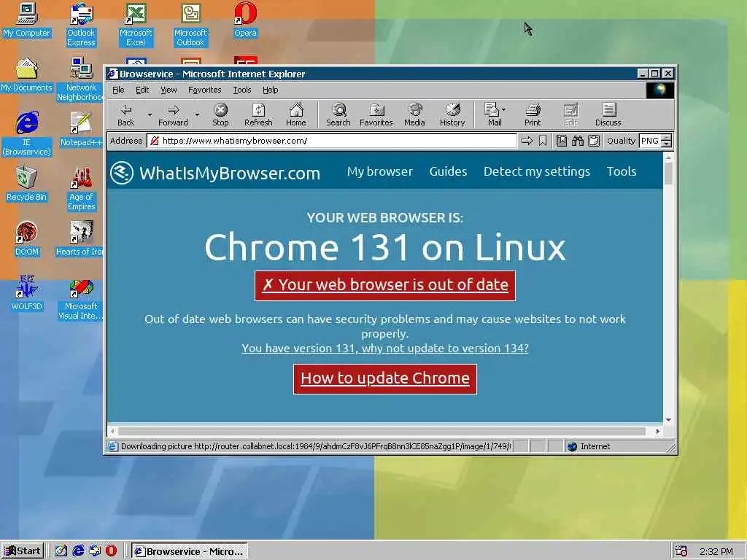Click the system tray icon beside the clock
This screenshot has height=560, width=747.
click(x=681, y=551)
